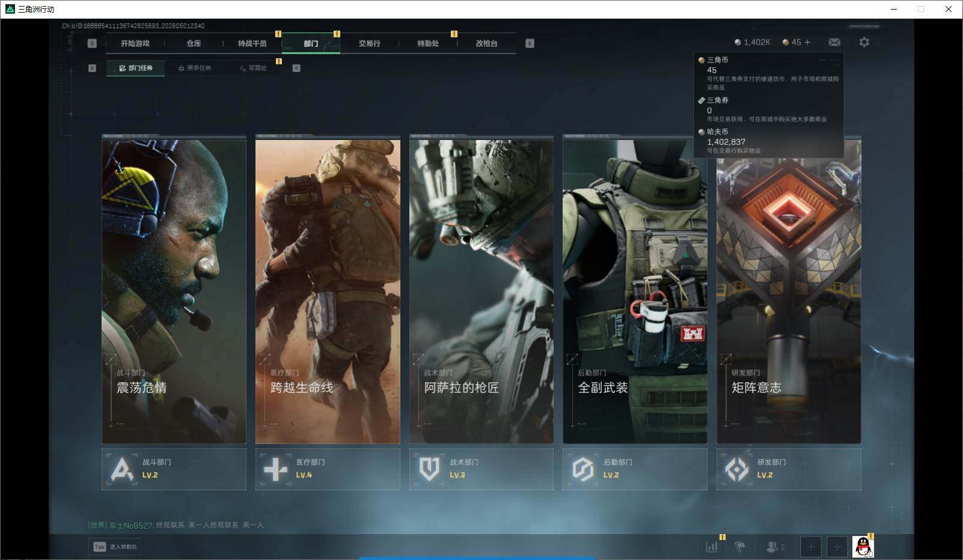The image size is (963, 560).
Task: Close the 三角洲行动 window
Action: [x=948, y=9]
